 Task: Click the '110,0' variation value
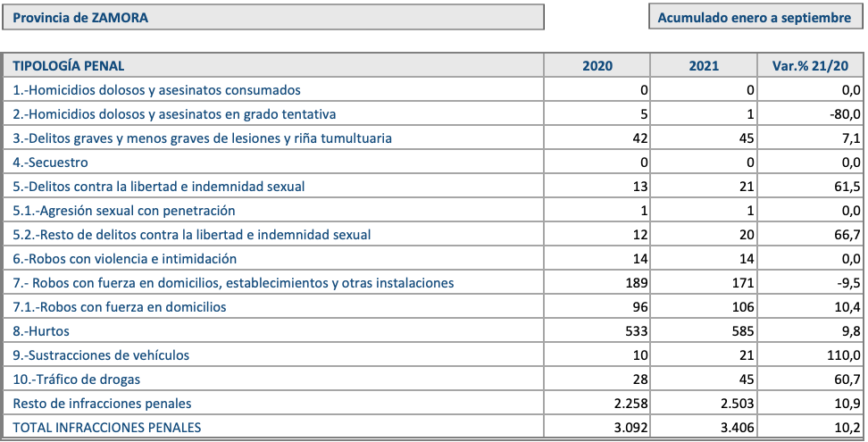[x=844, y=355]
